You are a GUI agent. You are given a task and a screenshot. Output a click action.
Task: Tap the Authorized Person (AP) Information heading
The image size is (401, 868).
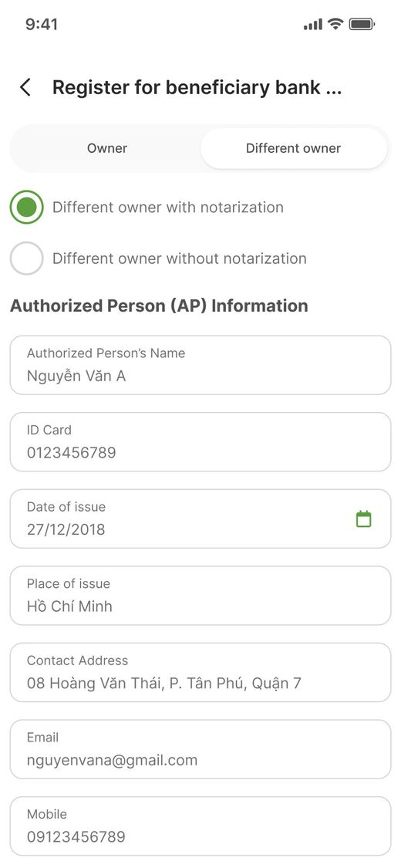(x=159, y=306)
